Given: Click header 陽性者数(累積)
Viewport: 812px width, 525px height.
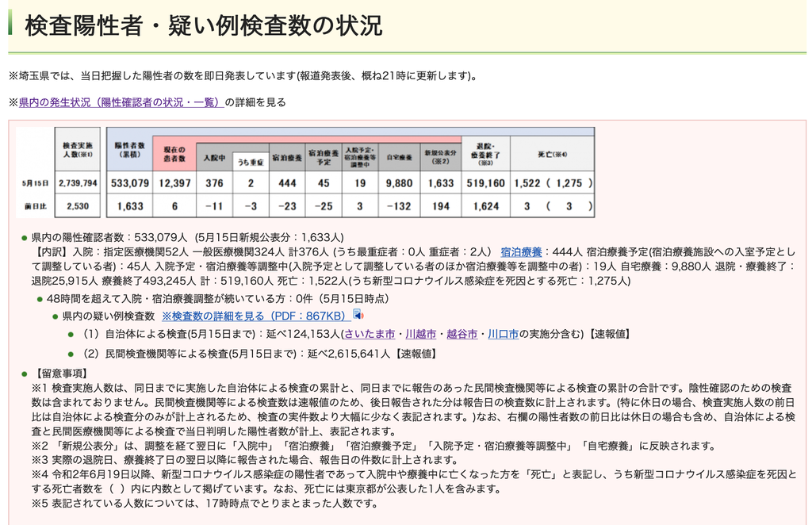Looking at the screenshot, I should pyautogui.click(x=129, y=150).
